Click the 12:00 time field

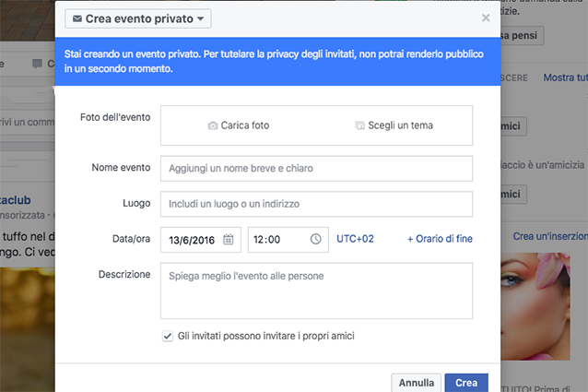(288, 239)
